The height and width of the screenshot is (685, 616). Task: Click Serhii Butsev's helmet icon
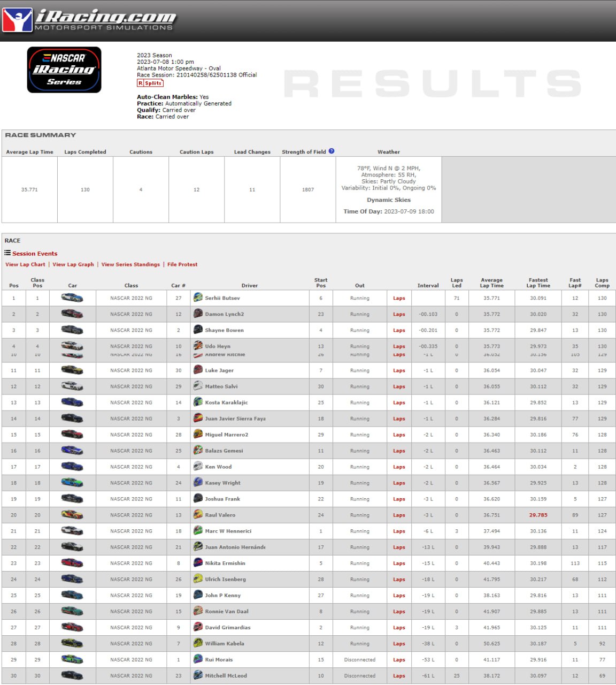[198, 298]
